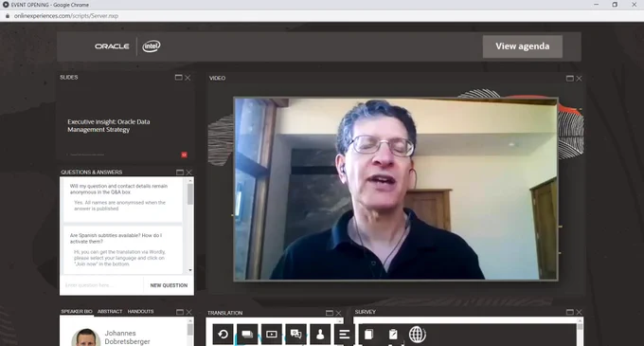Click the speaker video feed

[396, 189]
